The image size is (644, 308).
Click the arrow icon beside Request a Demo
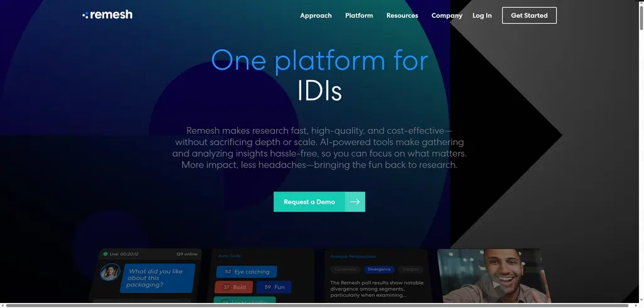pyautogui.click(x=355, y=202)
